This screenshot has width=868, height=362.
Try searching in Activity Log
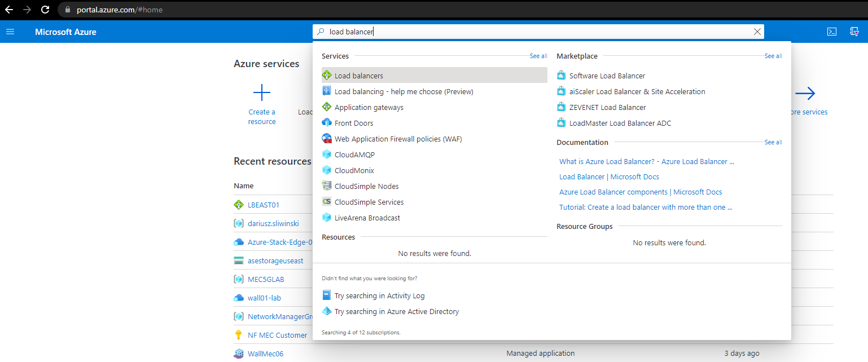[x=379, y=296]
